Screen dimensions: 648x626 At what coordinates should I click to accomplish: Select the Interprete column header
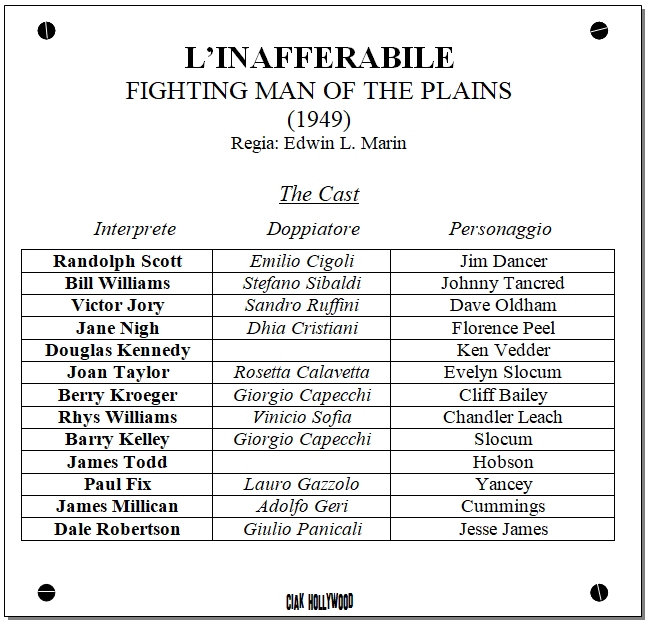coord(135,229)
